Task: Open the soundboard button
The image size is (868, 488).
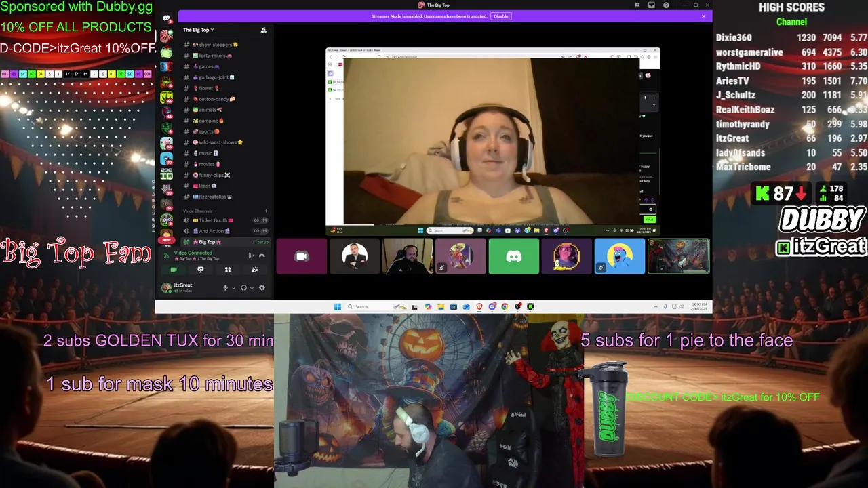Action: tap(255, 270)
